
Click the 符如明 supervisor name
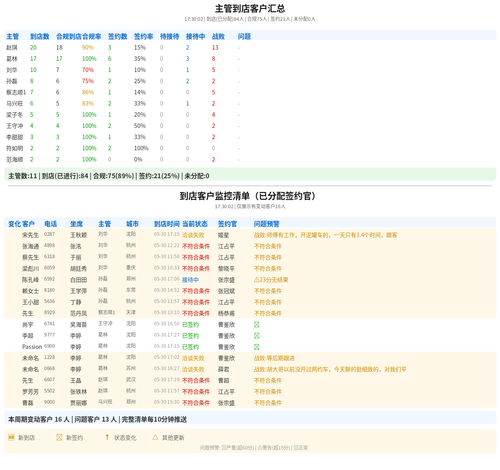tap(15, 148)
